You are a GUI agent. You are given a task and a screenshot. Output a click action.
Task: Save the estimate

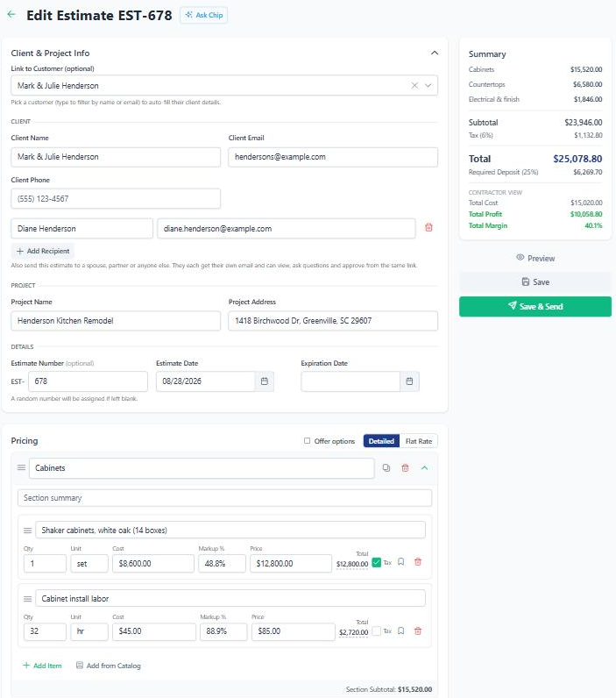click(535, 282)
